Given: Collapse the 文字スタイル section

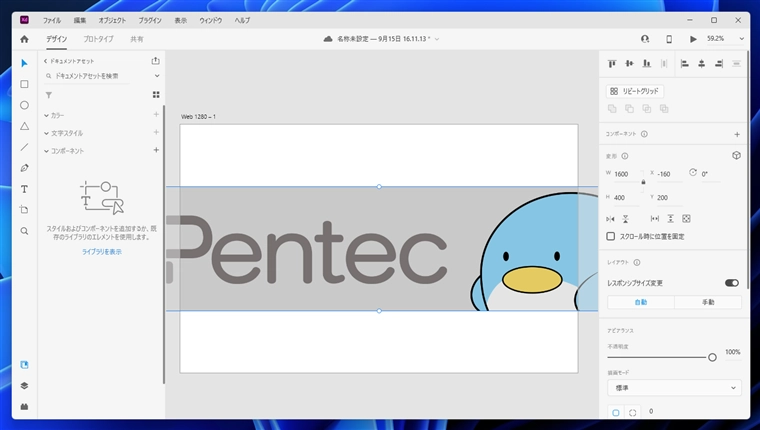Looking at the screenshot, I should (47, 133).
